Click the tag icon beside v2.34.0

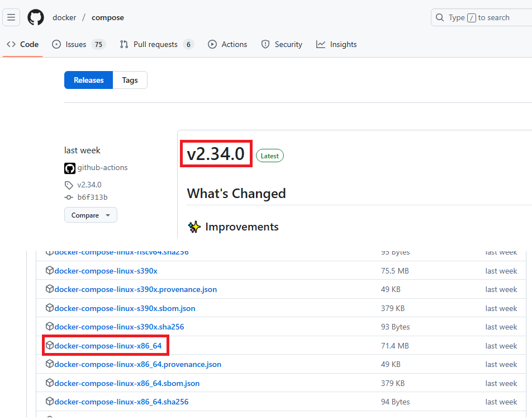69,185
